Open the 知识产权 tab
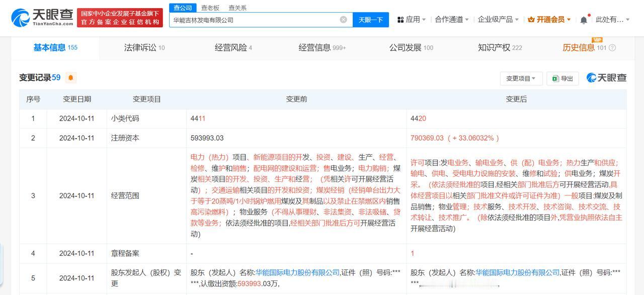 click(x=500, y=48)
